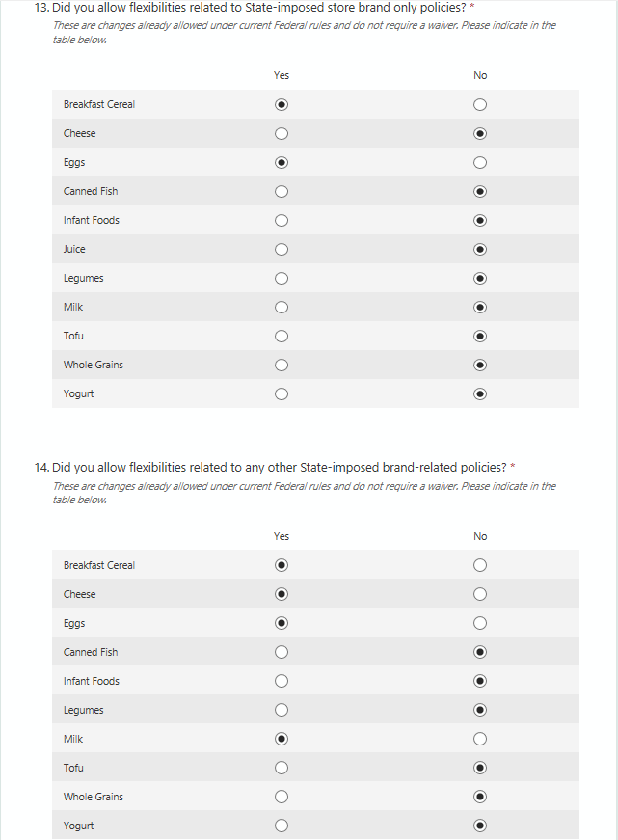Select Yes for Yogurt in question 13

click(x=282, y=393)
